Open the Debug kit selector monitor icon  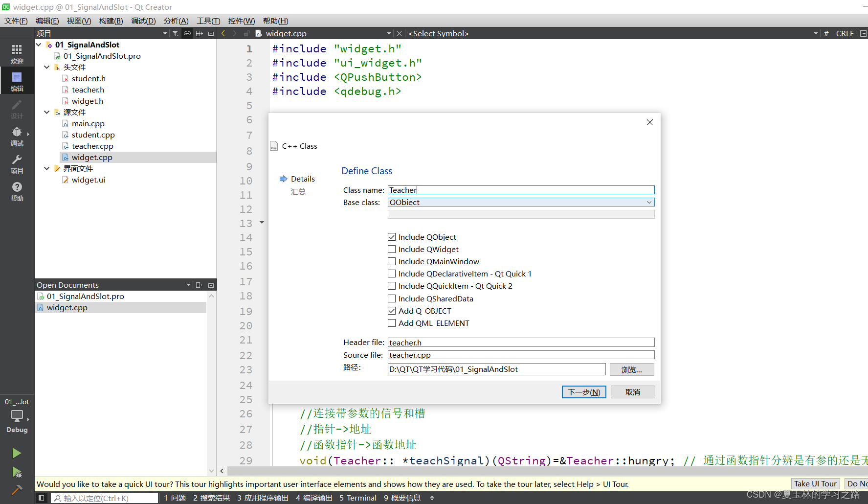click(x=17, y=416)
